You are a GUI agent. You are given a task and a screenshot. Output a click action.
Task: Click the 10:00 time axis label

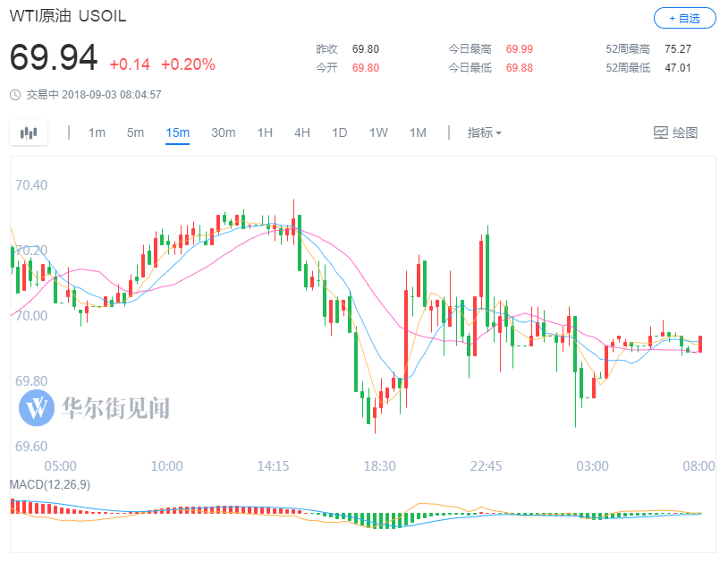(166, 466)
